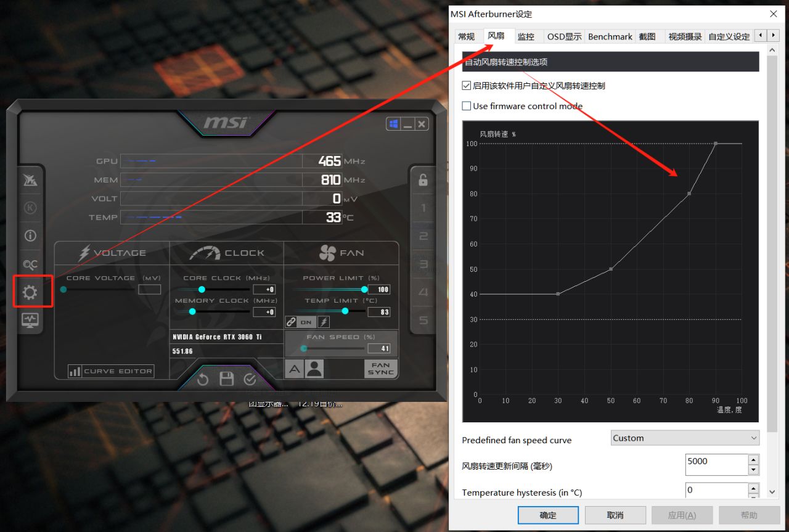Select profile slot 1
789x532 pixels.
423,208
